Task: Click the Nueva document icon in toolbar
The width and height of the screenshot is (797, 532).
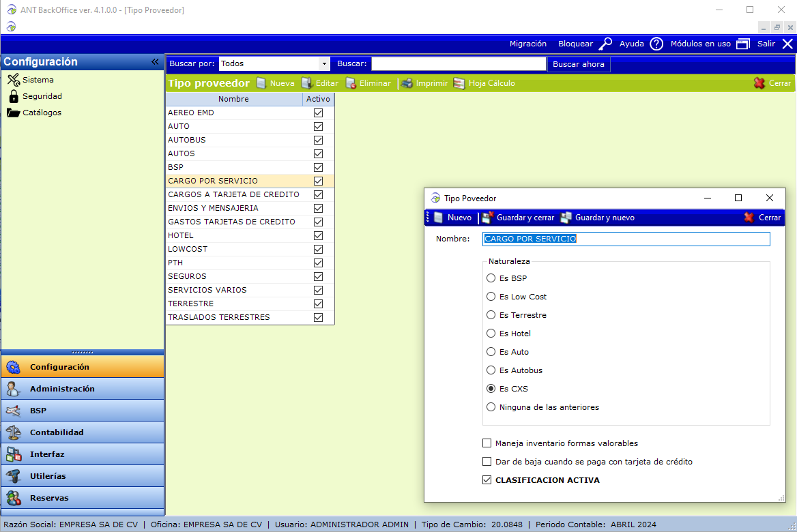Action: click(x=261, y=83)
